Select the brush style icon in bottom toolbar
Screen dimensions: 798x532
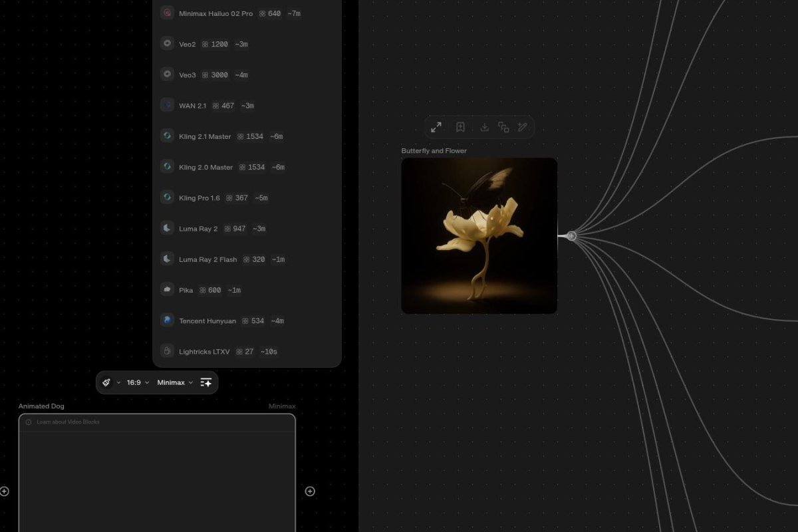tap(106, 382)
